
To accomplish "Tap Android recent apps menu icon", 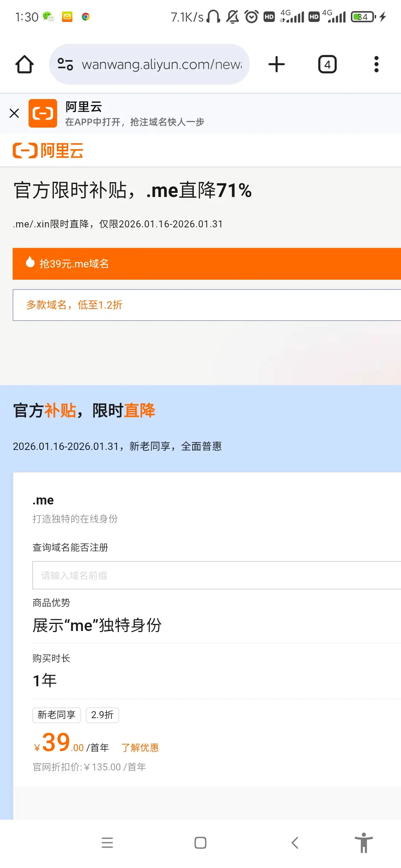I will [x=107, y=843].
